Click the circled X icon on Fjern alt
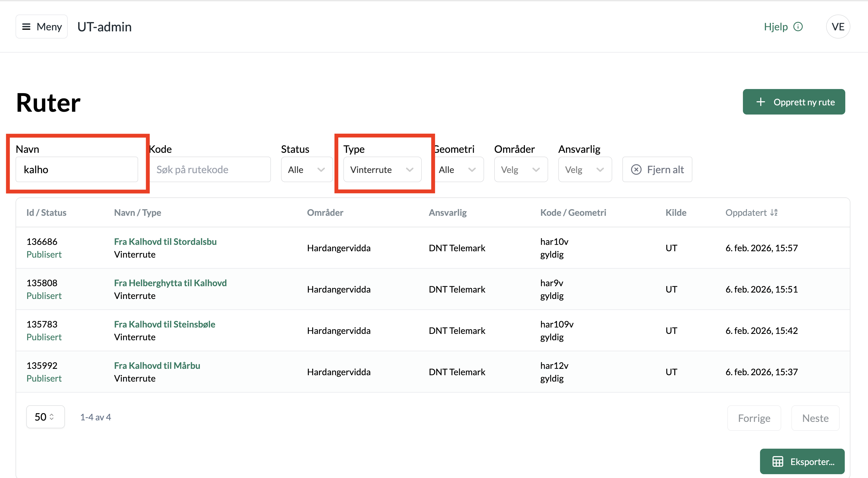868x478 pixels. click(636, 170)
